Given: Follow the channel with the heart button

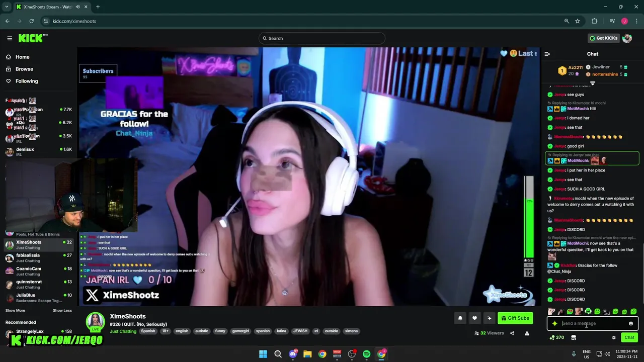Looking at the screenshot, I should point(474,318).
